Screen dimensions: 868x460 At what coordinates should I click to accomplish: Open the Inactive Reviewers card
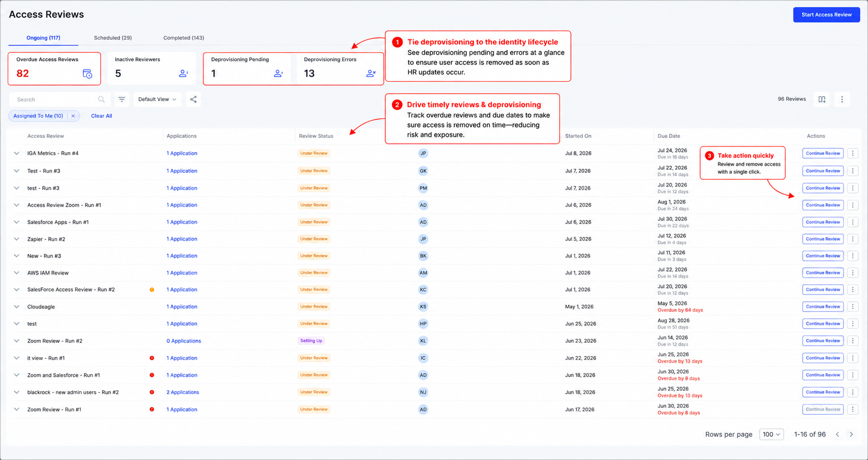coord(152,69)
